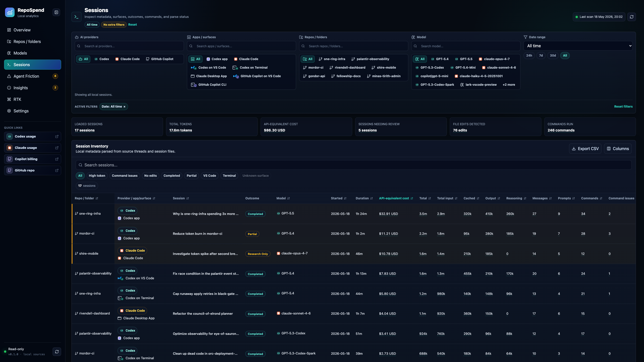This screenshot has width=644, height=362.
Task: Click the Reset link under the header
Action: [133, 25]
